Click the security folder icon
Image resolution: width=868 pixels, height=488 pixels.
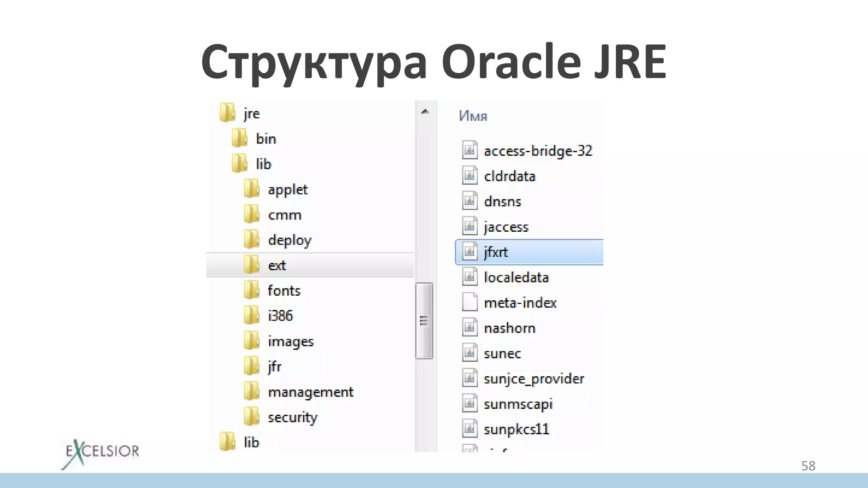pyautogui.click(x=252, y=416)
